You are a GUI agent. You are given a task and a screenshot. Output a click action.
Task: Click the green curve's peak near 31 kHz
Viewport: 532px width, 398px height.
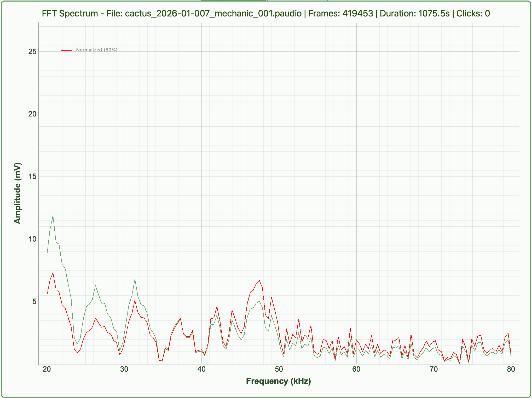coord(135,279)
